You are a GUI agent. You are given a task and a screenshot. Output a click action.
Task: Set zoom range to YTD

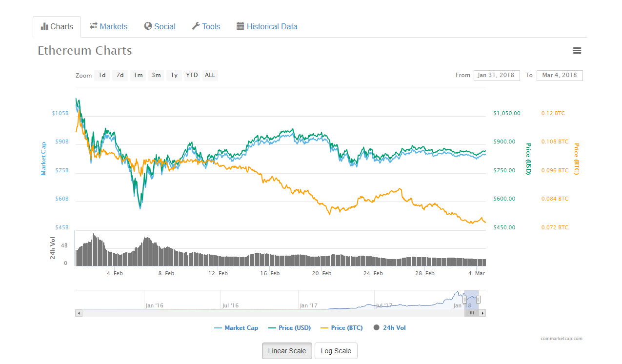click(192, 75)
